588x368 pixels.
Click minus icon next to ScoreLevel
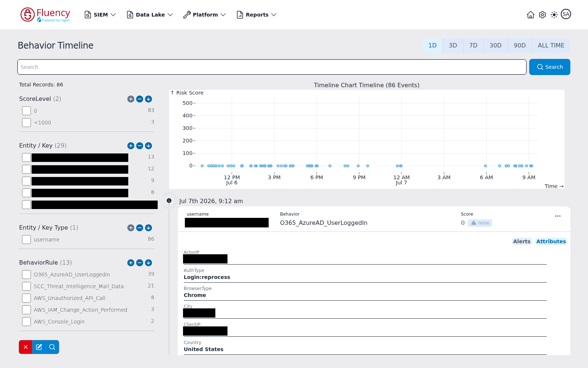point(140,99)
